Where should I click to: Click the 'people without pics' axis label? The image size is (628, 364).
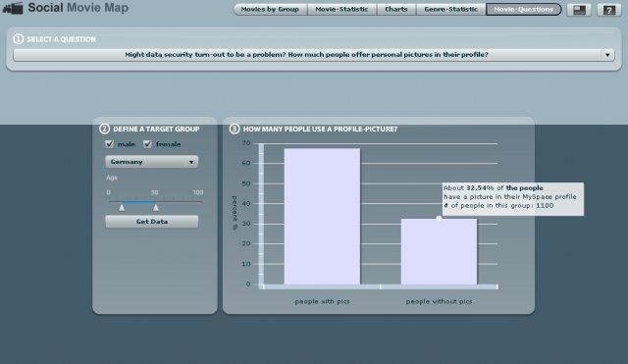point(439,301)
